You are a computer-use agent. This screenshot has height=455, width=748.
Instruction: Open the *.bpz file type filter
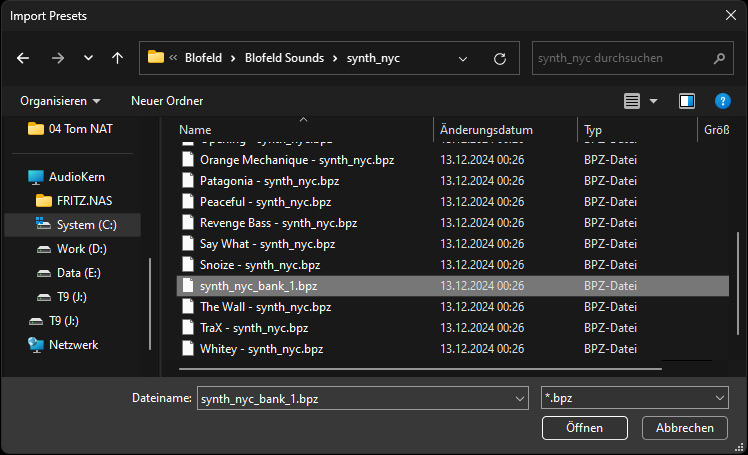click(634, 398)
